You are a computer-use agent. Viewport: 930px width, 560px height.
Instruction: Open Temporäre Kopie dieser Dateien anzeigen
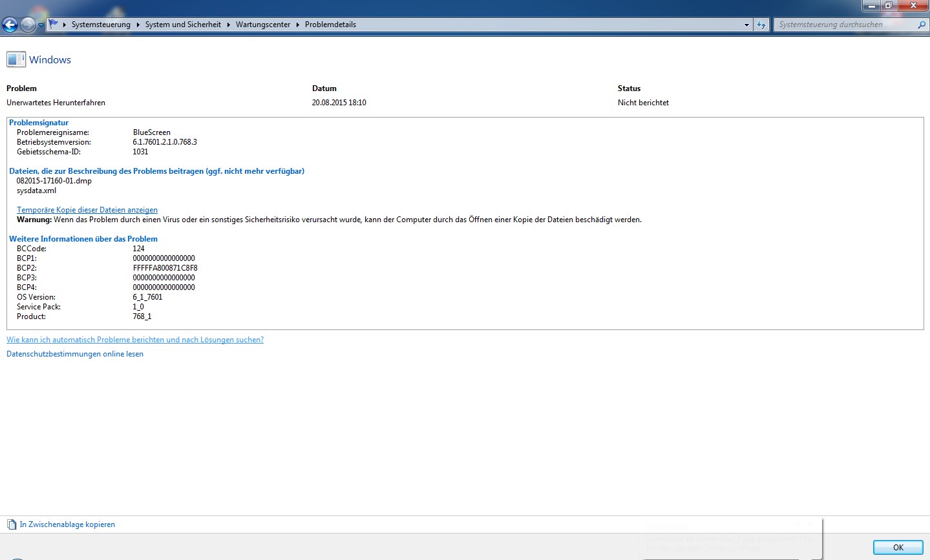coord(87,210)
